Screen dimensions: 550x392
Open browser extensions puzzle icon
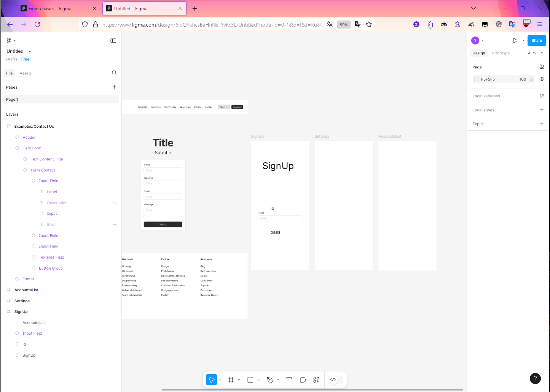[x=430, y=24]
